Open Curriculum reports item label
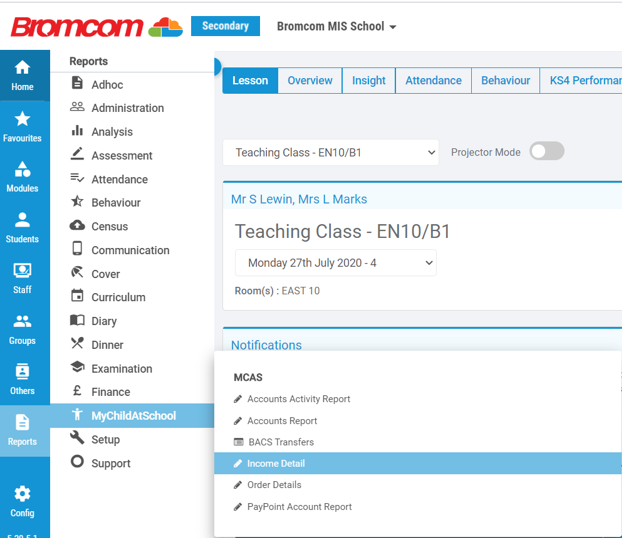 coord(118,297)
